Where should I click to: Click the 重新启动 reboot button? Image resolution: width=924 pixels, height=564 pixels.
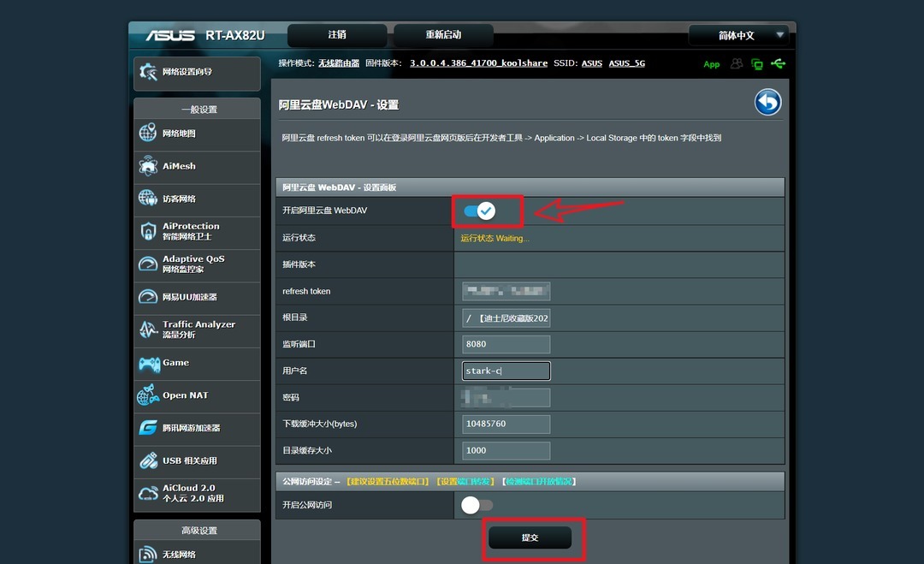pos(443,35)
